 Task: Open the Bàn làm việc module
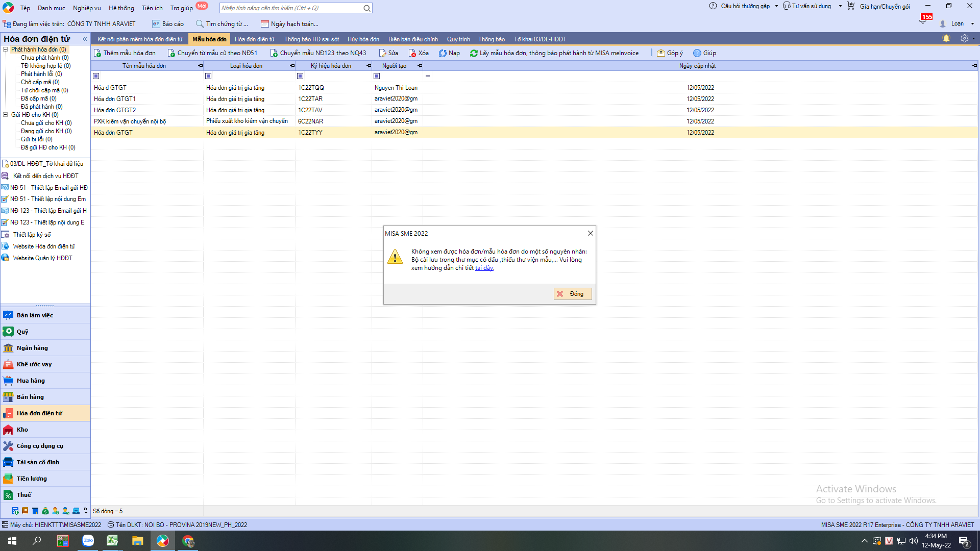pyautogui.click(x=45, y=315)
